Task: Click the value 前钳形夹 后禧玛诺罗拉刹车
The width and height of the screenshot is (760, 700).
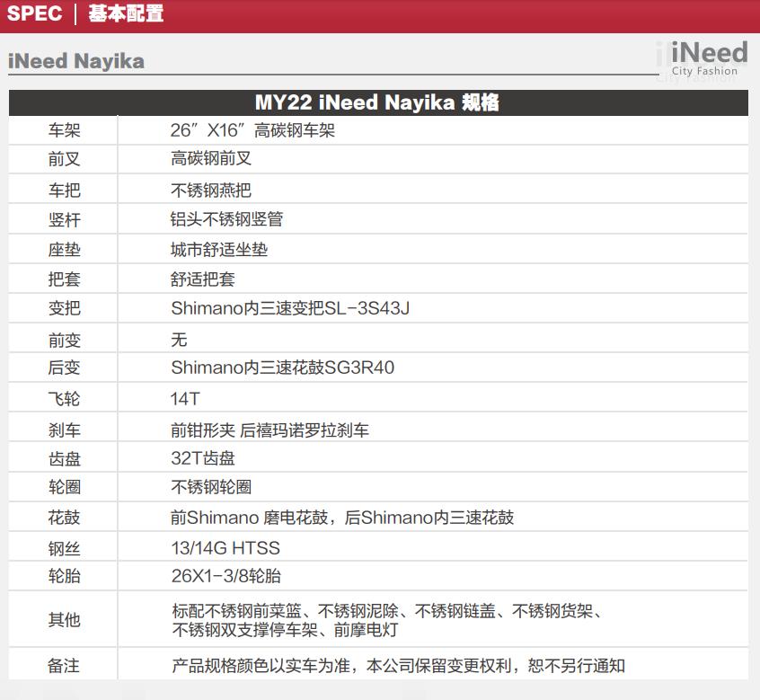Action: (x=270, y=430)
